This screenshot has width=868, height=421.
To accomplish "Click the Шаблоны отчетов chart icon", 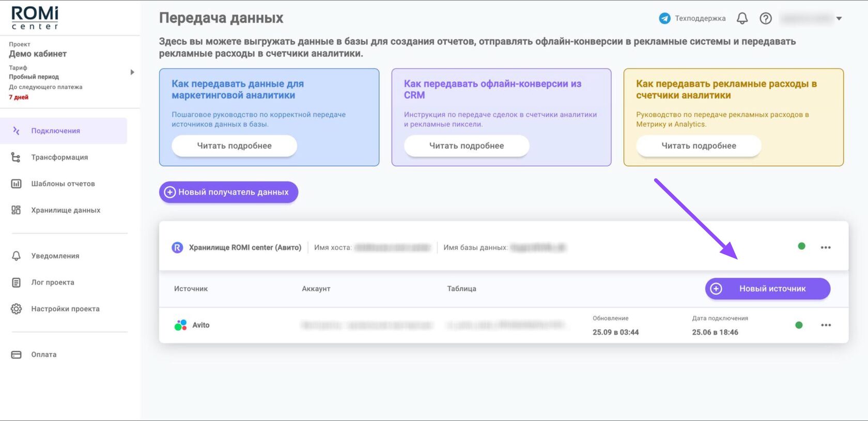I will tap(16, 183).
